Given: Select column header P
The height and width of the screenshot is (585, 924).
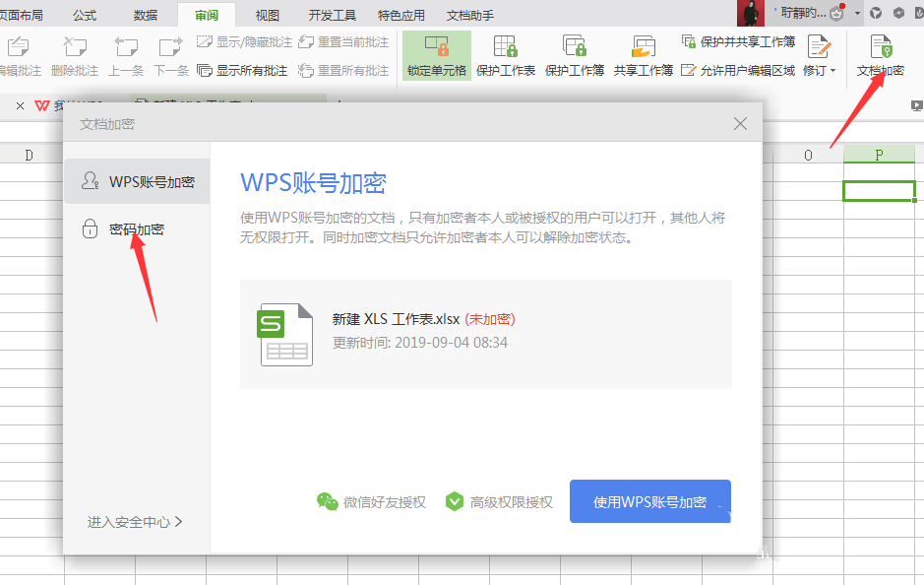Looking at the screenshot, I should pos(879,155).
